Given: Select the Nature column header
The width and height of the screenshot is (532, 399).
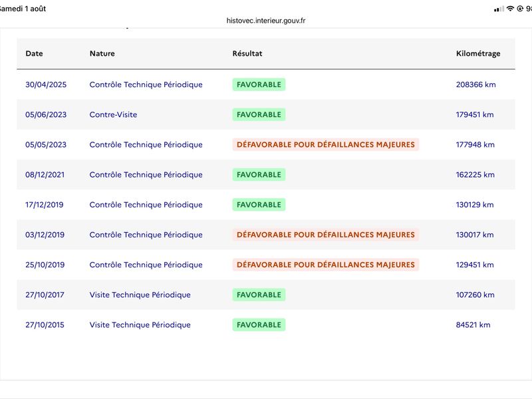Looking at the screenshot, I should (x=102, y=54).
